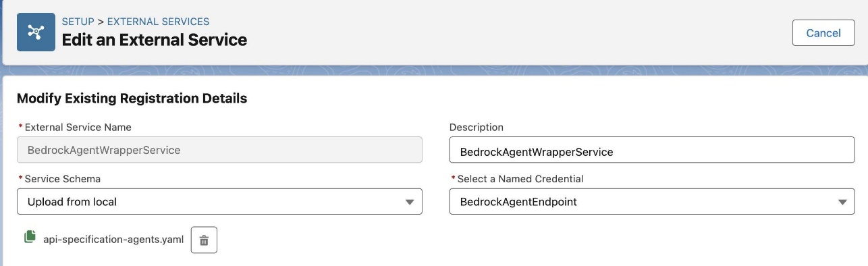868x266 pixels.
Task: Cancel editing the external service
Action: [x=823, y=32]
